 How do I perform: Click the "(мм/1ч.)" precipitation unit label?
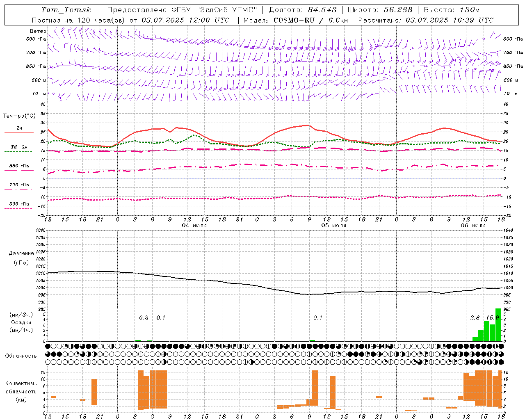pos(21,330)
